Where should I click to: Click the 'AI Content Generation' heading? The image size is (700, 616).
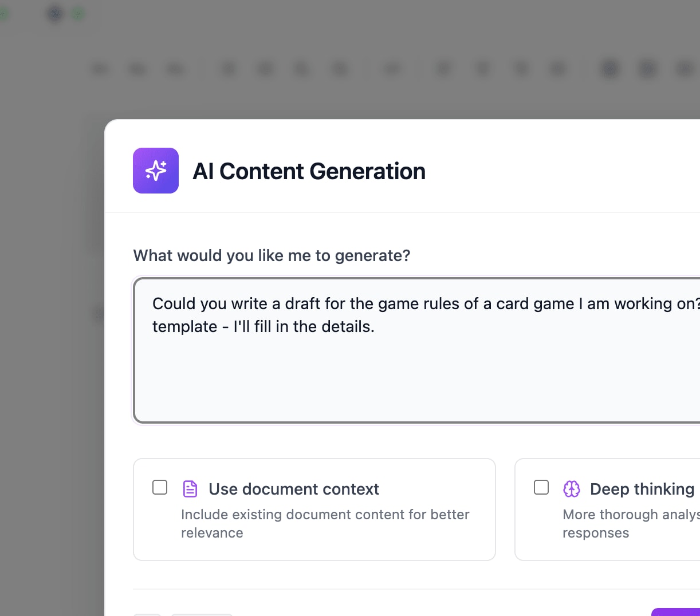[x=309, y=171]
